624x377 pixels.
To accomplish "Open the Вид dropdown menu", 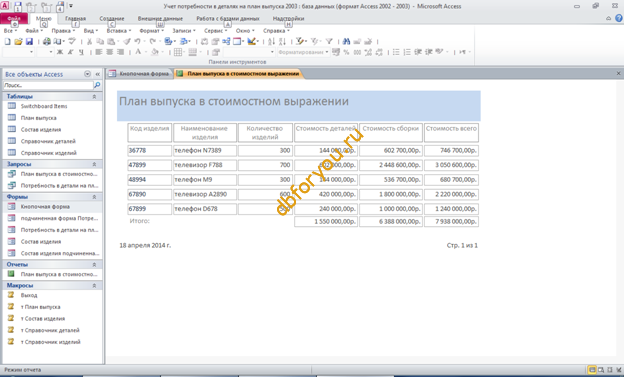I will tap(90, 31).
